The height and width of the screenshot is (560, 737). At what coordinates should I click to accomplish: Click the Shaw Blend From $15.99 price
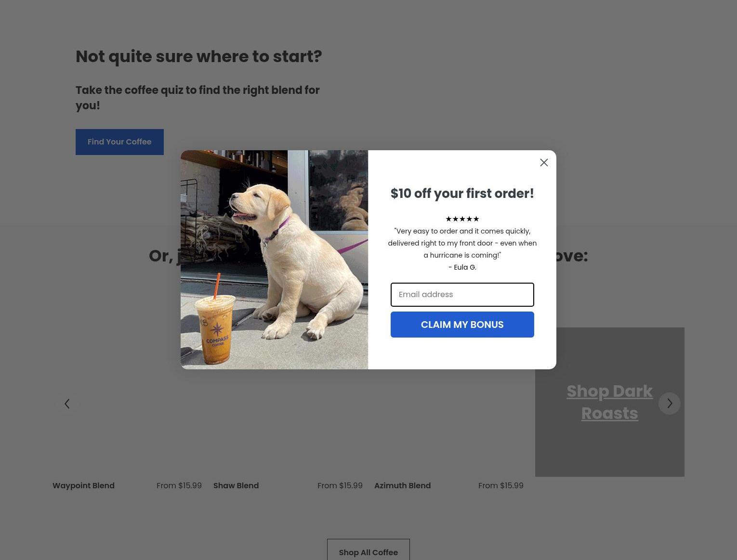[340, 485]
